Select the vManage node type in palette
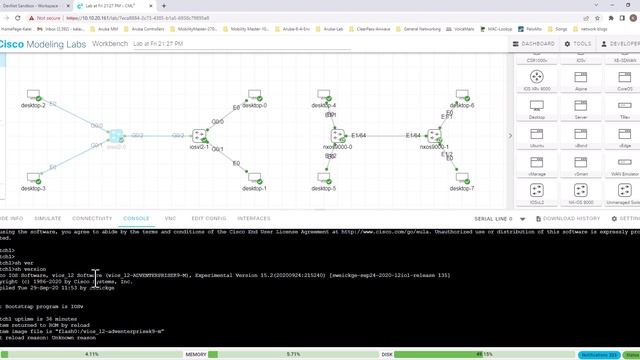The image size is (640, 360). pos(536,165)
